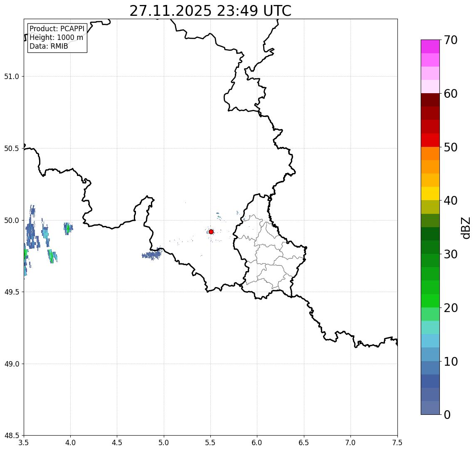Image resolution: width=476 pixels, height=451 pixels.
Task: Click the y-axis latitude label 51.0
Action: click(12, 77)
